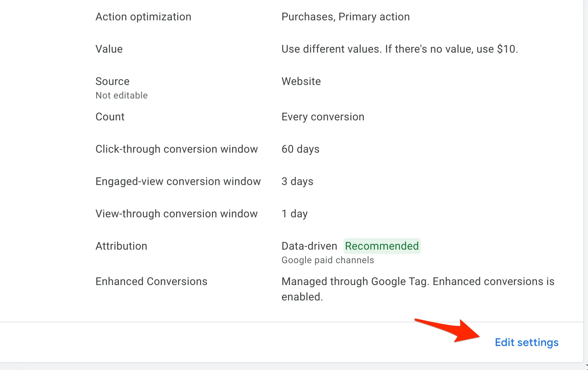Click the Edit settings link
588x370 pixels.
[526, 342]
